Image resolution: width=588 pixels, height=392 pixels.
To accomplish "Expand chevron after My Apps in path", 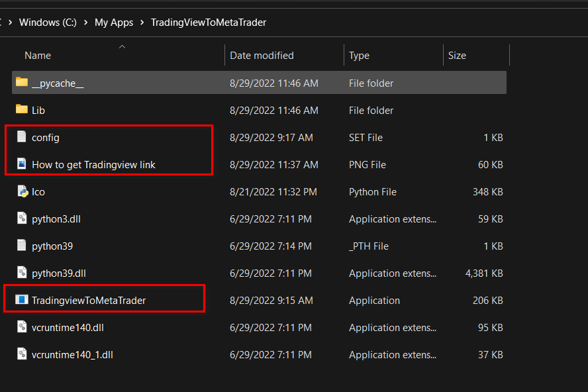I will tap(142, 23).
